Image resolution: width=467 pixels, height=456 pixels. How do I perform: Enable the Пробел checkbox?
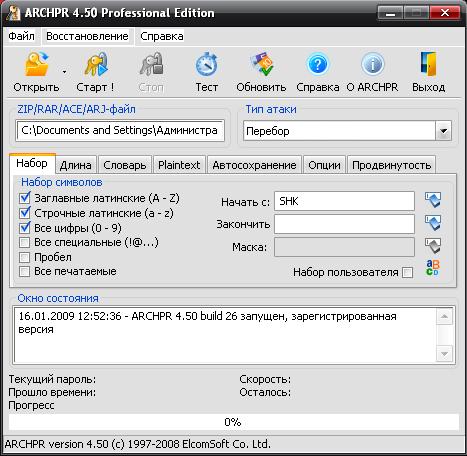[x=25, y=257]
